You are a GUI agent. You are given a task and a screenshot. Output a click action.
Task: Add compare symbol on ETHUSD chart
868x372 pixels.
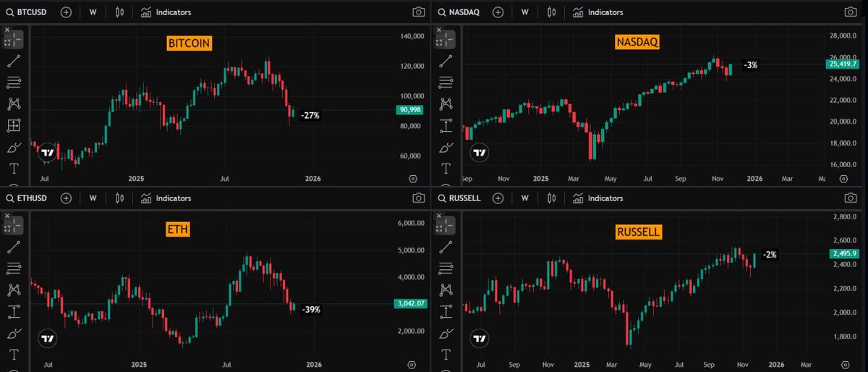coord(66,198)
